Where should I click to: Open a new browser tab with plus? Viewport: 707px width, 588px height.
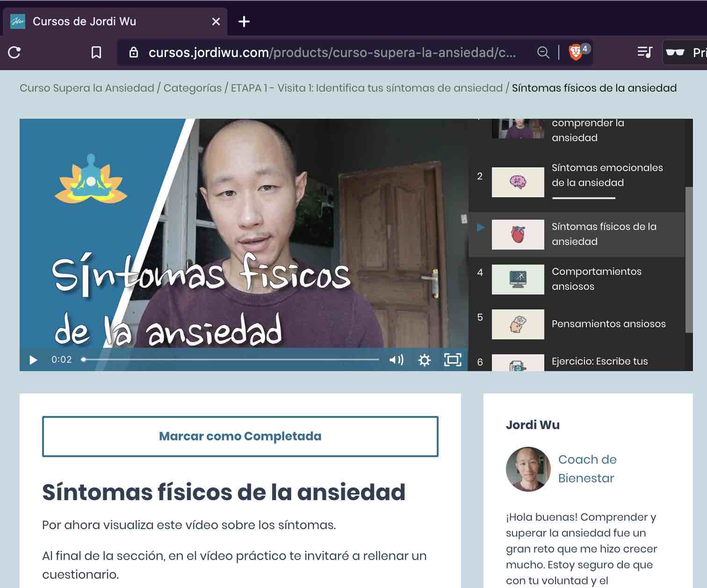[244, 22]
